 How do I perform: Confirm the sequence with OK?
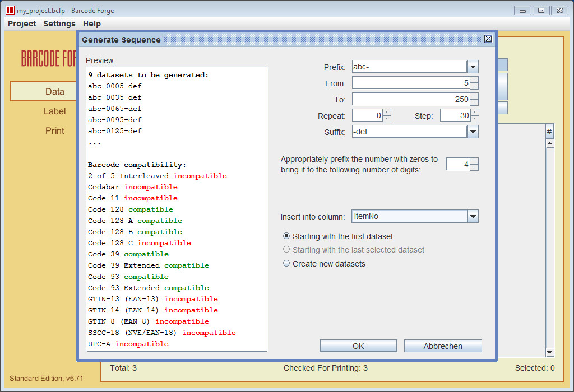click(358, 346)
